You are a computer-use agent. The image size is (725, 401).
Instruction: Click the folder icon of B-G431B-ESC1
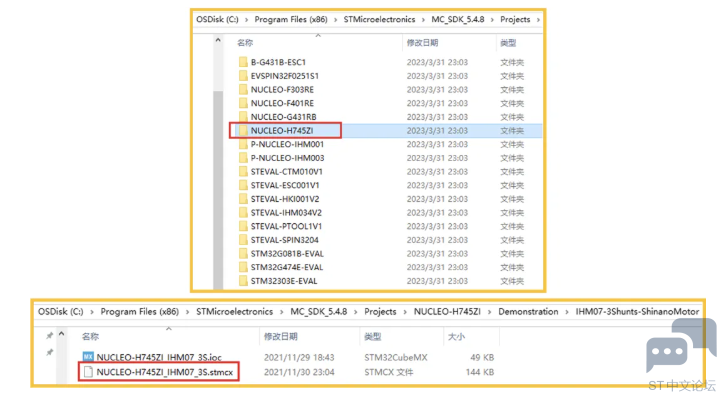(242, 62)
